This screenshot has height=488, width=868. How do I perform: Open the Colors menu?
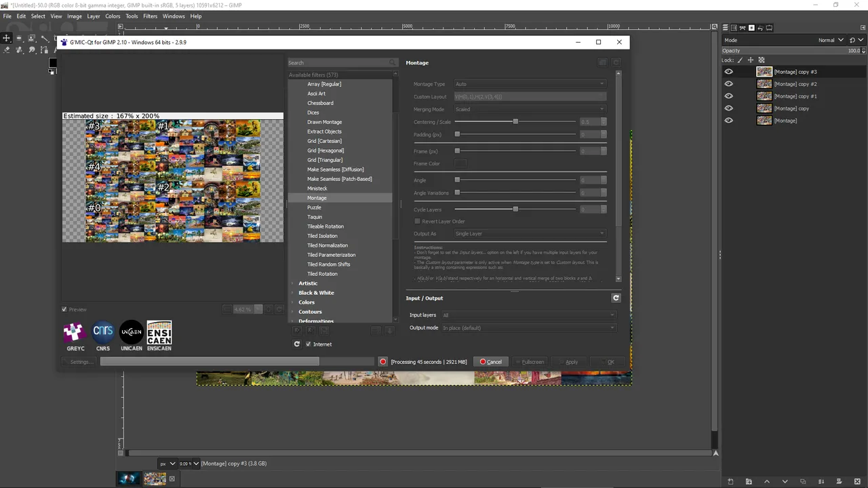113,16
